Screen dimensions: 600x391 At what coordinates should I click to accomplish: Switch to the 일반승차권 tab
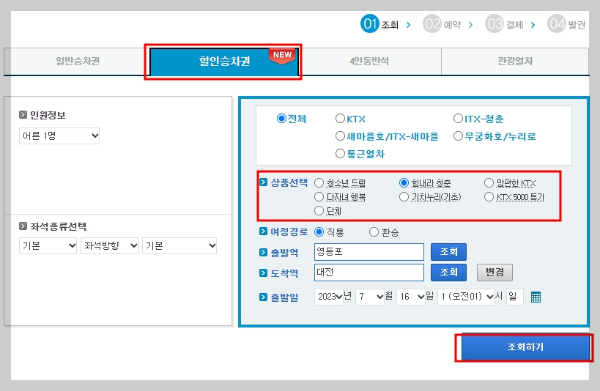tap(77, 61)
